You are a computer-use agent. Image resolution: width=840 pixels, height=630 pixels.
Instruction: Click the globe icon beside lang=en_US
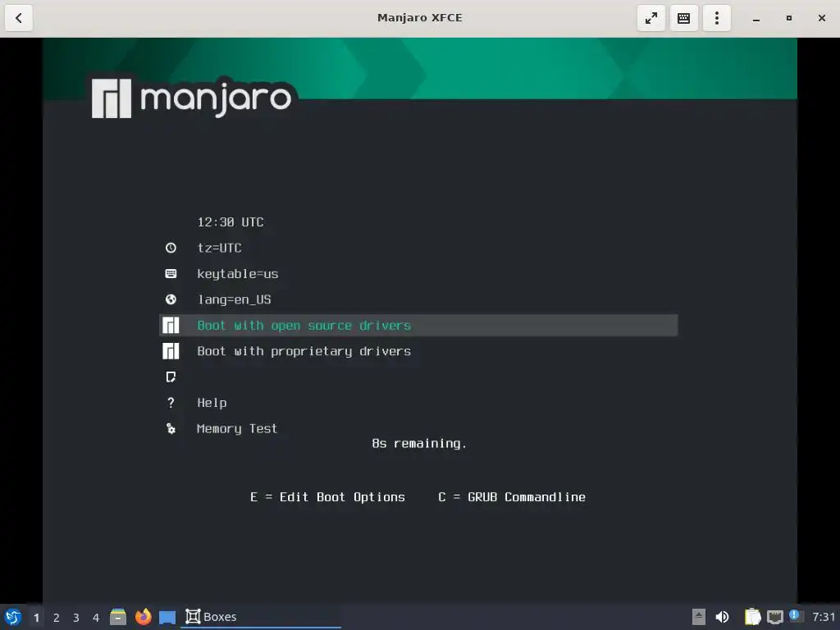[171, 299]
